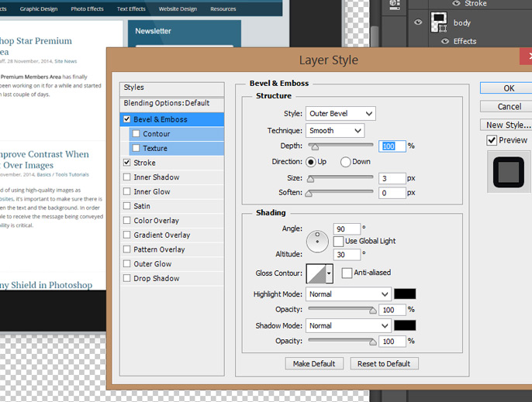Expand the Technique dropdown set to Smooth
This screenshot has height=402, width=532.
point(335,131)
